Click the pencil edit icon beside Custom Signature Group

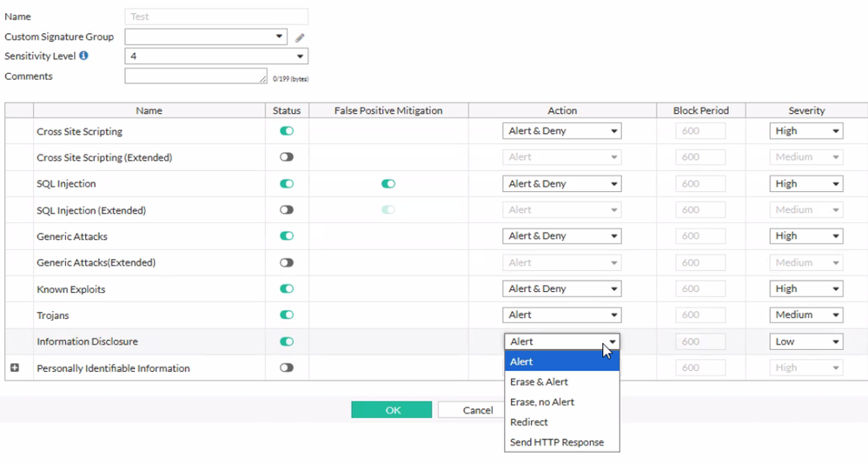[300, 37]
